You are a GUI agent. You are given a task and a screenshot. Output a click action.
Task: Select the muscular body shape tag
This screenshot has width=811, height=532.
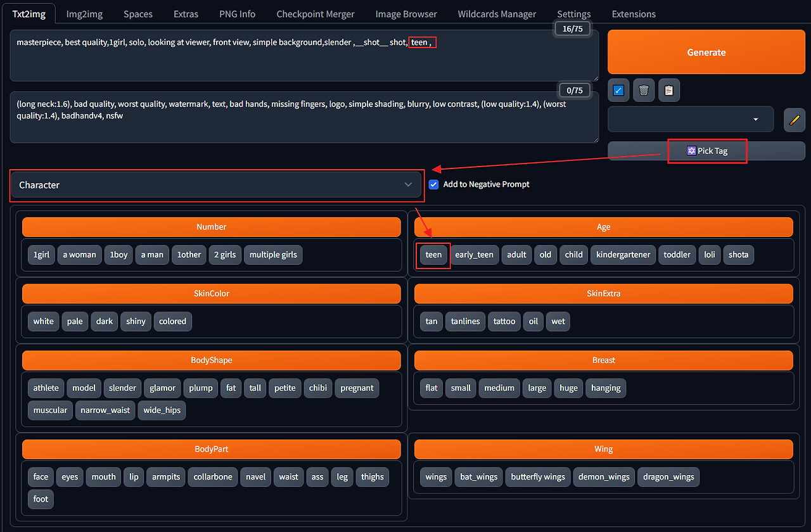pyautogui.click(x=50, y=410)
